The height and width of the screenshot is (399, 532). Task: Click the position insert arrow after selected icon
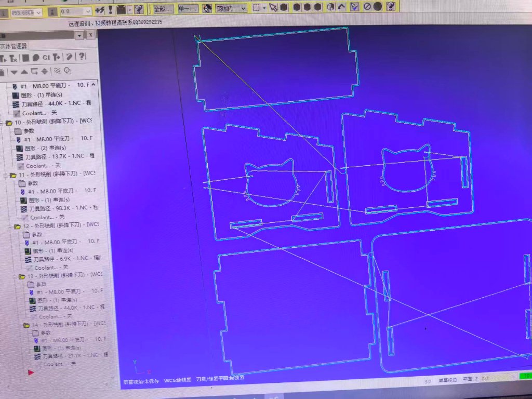[x=34, y=71]
